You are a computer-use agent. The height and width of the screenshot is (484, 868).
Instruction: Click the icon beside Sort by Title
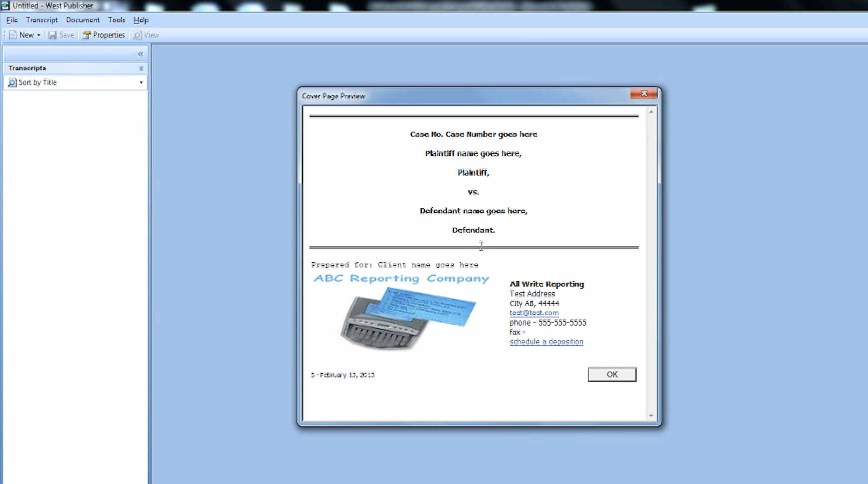(12, 82)
